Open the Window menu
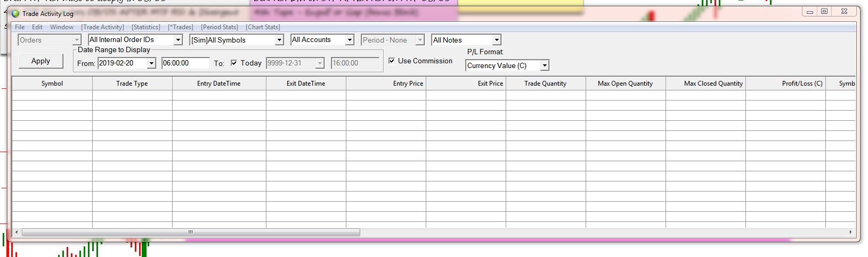Viewport: 868px width, 257px height. [x=62, y=27]
